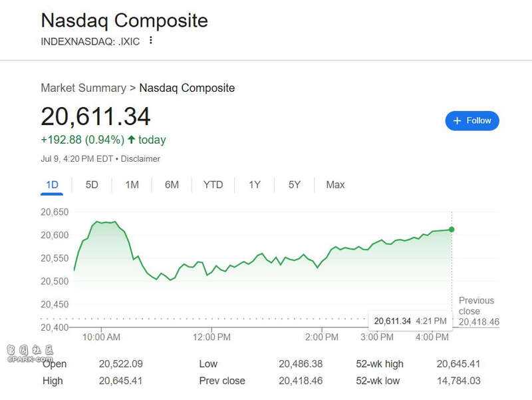Click the 6PARK.com watermark logo
532x400 pixels.
(30, 354)
